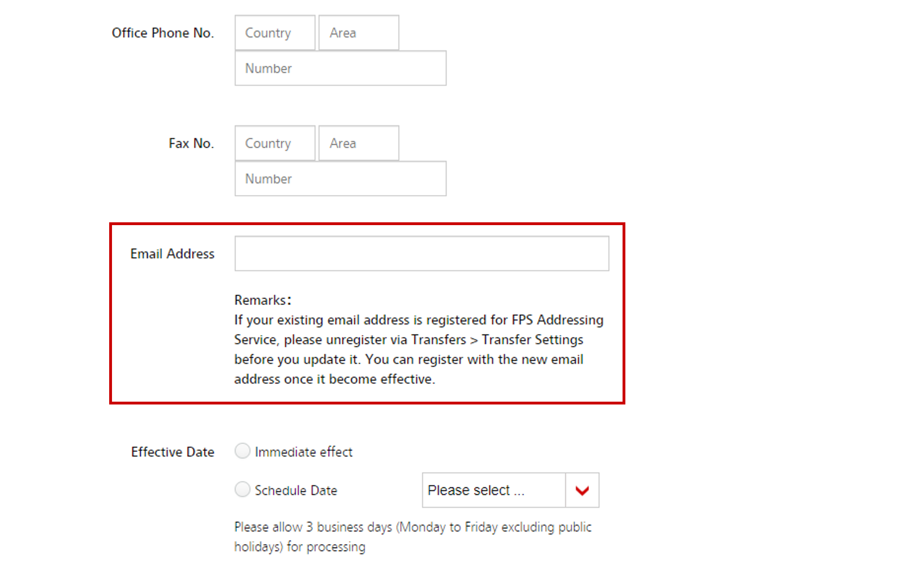
Task: Click the Email Address input field
Action: [421, 254]
